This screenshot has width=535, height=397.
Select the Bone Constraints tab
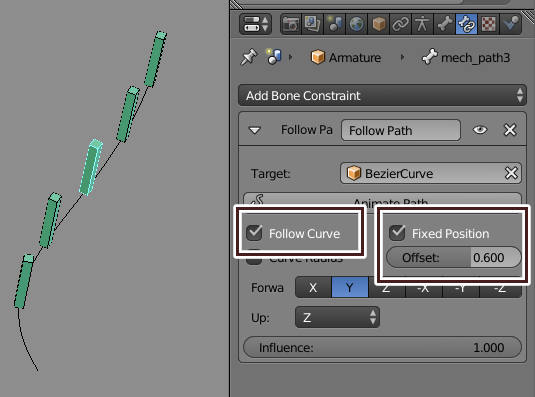click(466, 24)
